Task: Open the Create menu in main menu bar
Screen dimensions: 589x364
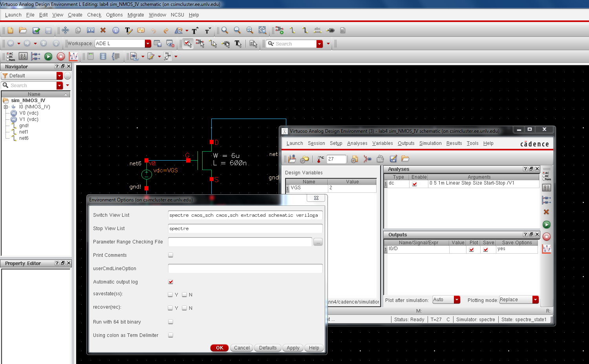Action: [x=75, y=15]
